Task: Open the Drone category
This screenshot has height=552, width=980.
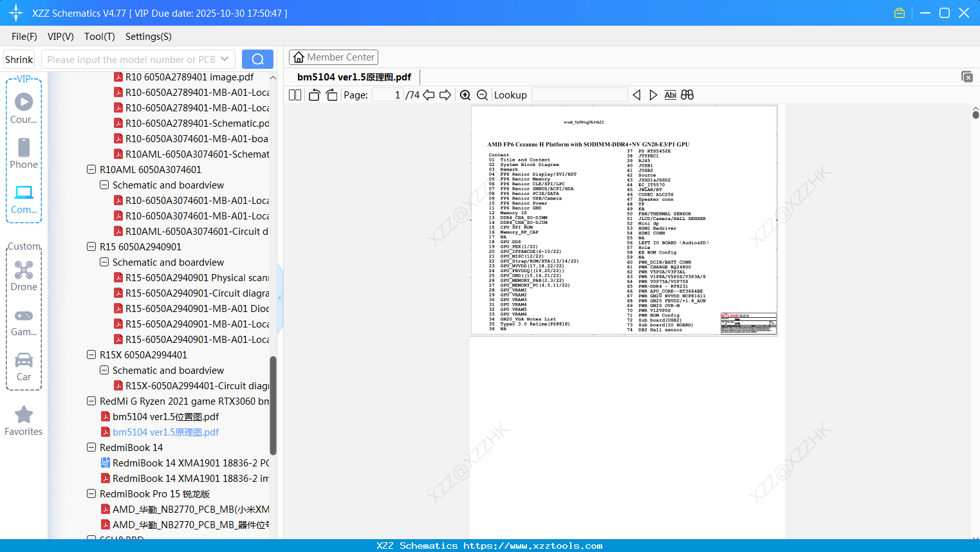Action: pos(24,275)
